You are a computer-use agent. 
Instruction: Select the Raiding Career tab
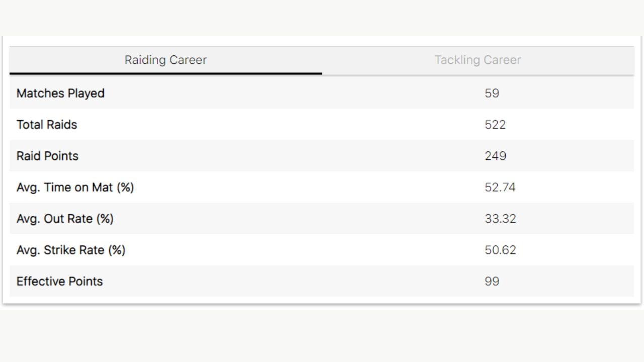(166, 60)
